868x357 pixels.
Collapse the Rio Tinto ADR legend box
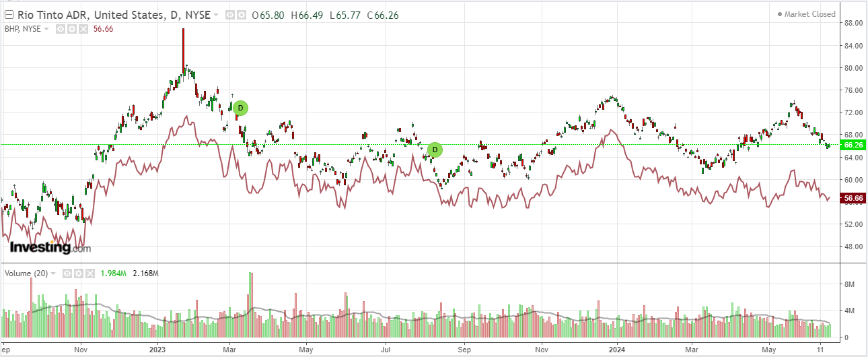point(9,14)
